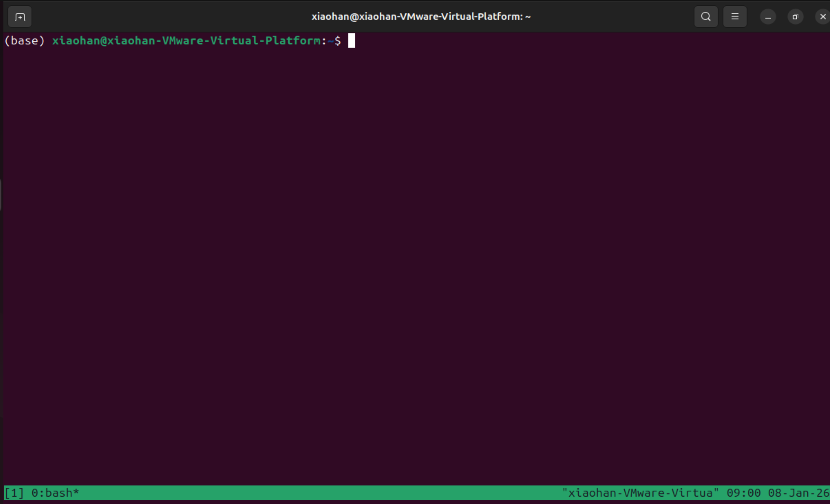Open the hamburger main menu
Screen dimensions: 830x504
[x=735, y=17]
